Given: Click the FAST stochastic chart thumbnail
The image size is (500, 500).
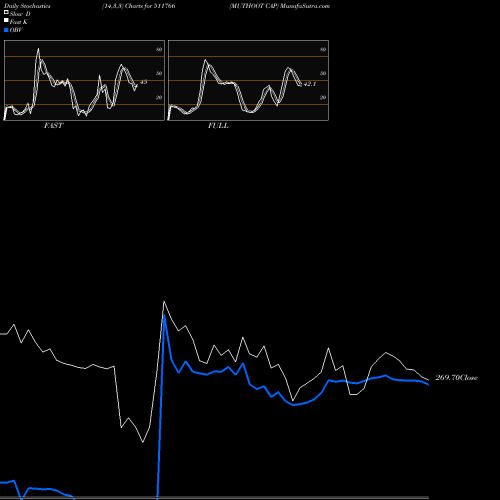Looking at the screenshot, I should pos(84,80).
